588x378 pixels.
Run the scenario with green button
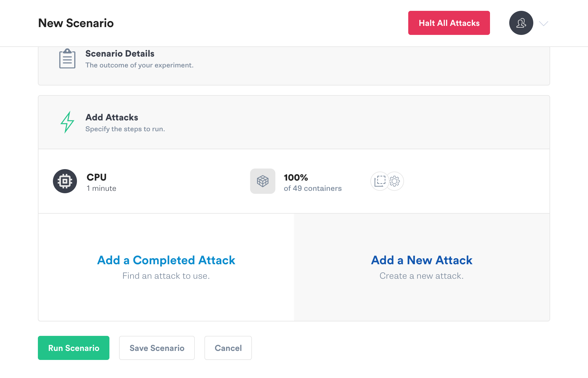click(x=74, y=348)
